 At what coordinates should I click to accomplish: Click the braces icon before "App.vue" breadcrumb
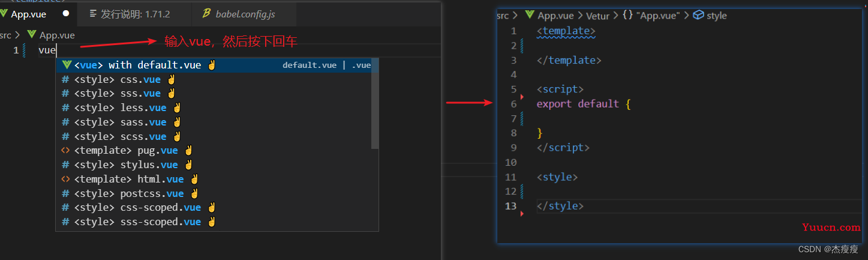point(627,16)
